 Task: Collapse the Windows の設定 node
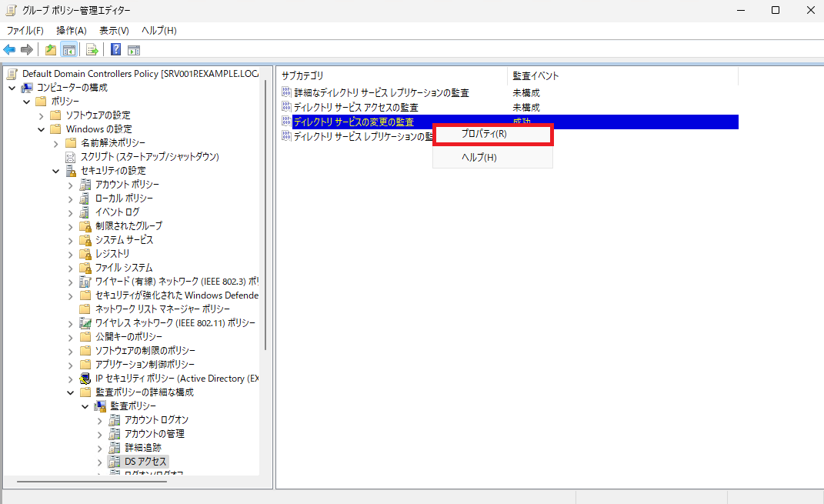[41, 129]
